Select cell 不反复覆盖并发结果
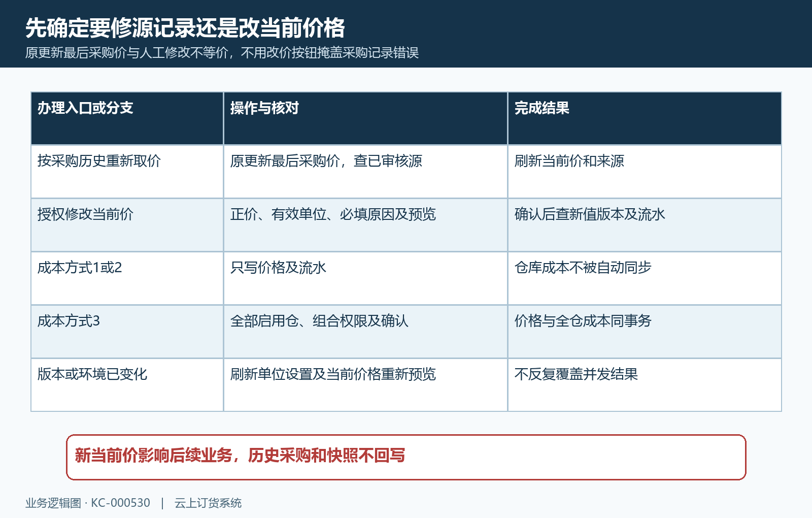 (x=645, y=385)
